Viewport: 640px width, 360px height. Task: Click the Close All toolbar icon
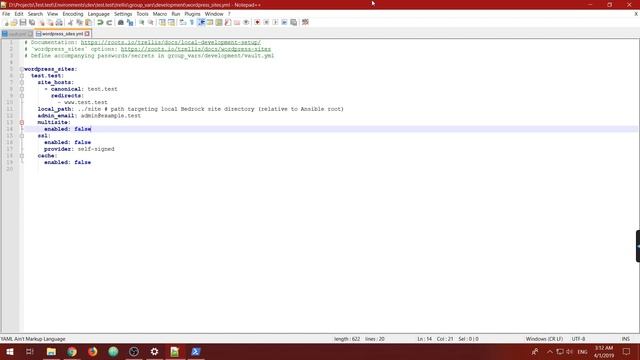[x=50, y=22]
